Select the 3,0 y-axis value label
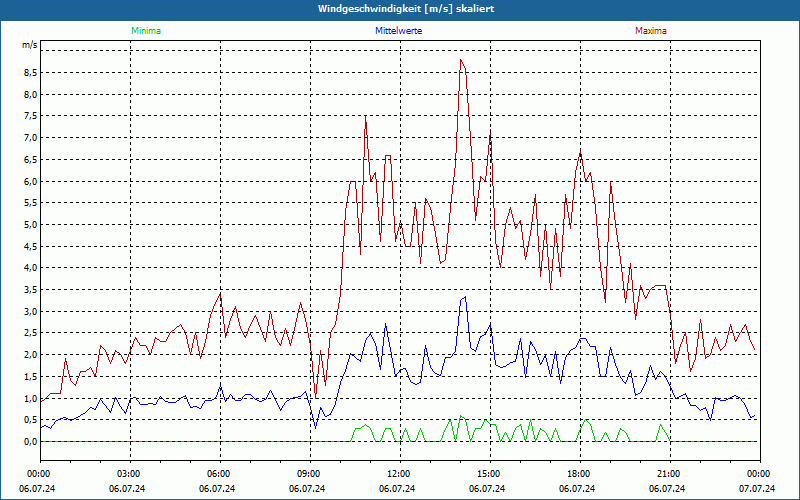This screenshot has width=800, height=500. (x=29, y=312)
